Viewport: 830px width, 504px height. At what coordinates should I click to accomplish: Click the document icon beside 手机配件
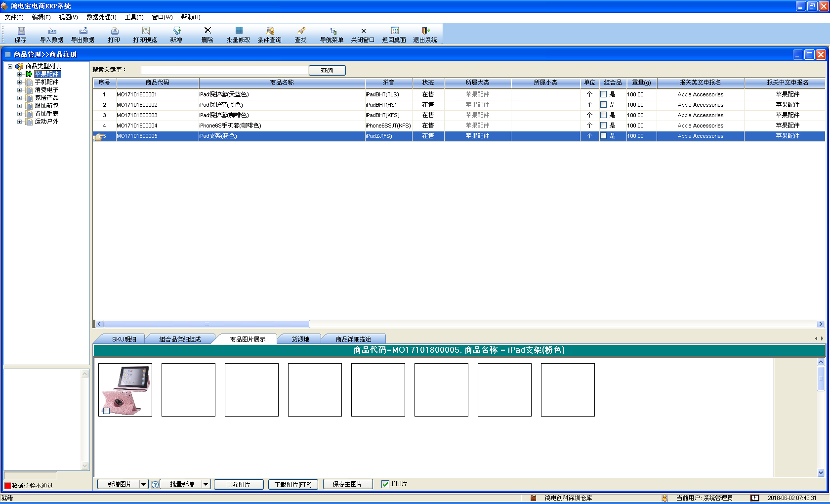[x=29, y=82]
